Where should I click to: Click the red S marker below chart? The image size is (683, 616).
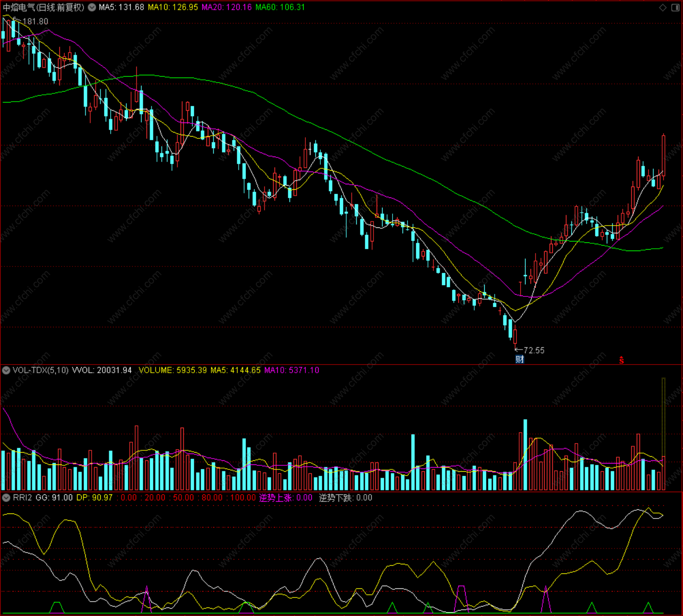click(x=621, y=360)
